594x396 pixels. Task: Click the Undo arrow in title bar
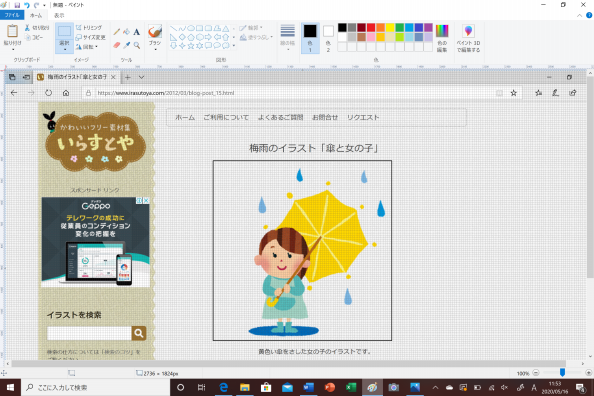pyautogui.click(x=27, y=5)
